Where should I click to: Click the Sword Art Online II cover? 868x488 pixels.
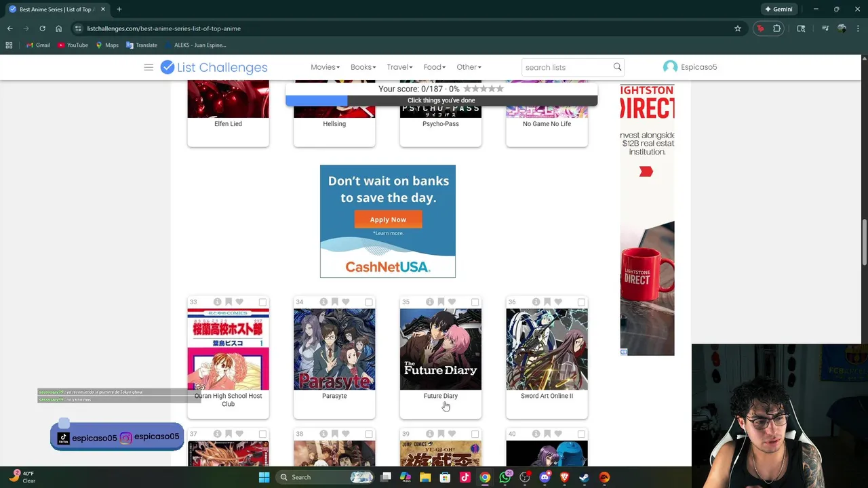tap(547, 349)
